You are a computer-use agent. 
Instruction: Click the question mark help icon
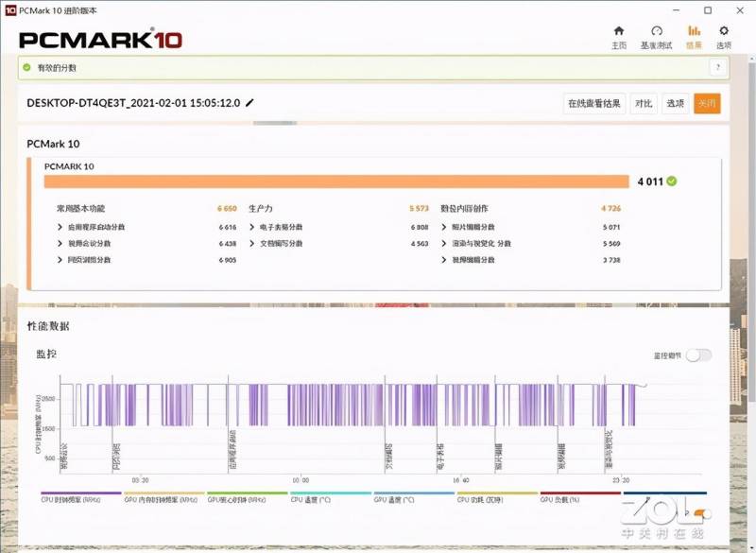(x=718, y=67)
